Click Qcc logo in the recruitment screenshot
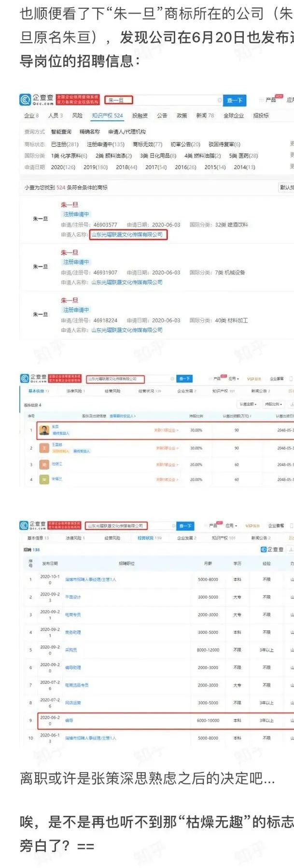This screenshot has height=868, width=294. point(33,525)
